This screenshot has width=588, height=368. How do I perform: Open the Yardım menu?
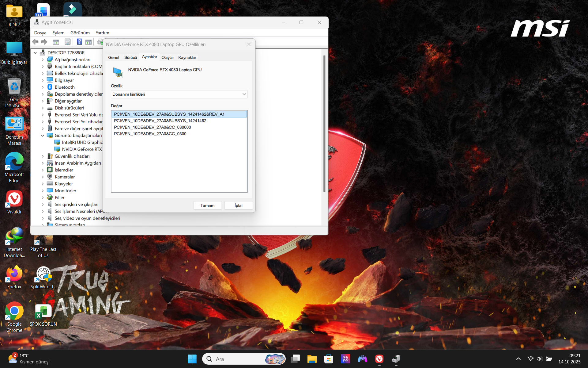(102, 33)
